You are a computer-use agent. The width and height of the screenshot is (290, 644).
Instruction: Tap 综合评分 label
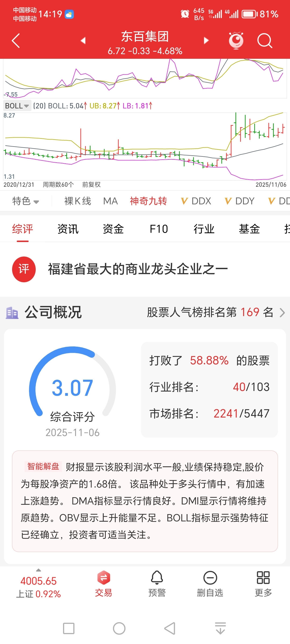tap(73, 417)
